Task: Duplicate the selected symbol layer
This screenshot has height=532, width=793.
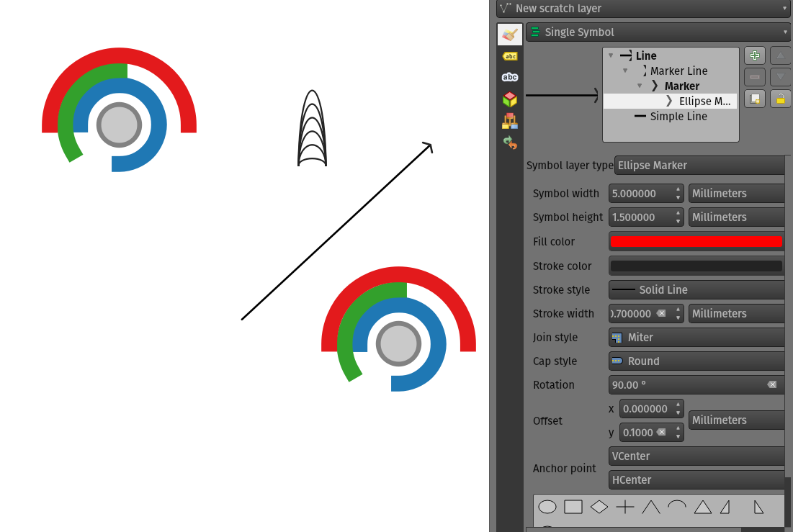Action: (x=754, y=99)
